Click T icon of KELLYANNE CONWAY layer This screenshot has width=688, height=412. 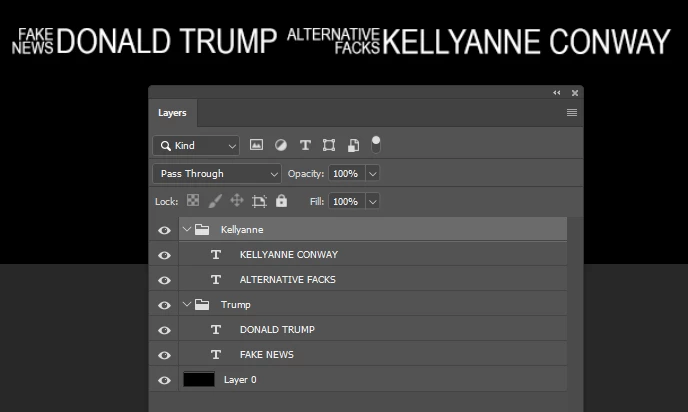click(215, 254)
